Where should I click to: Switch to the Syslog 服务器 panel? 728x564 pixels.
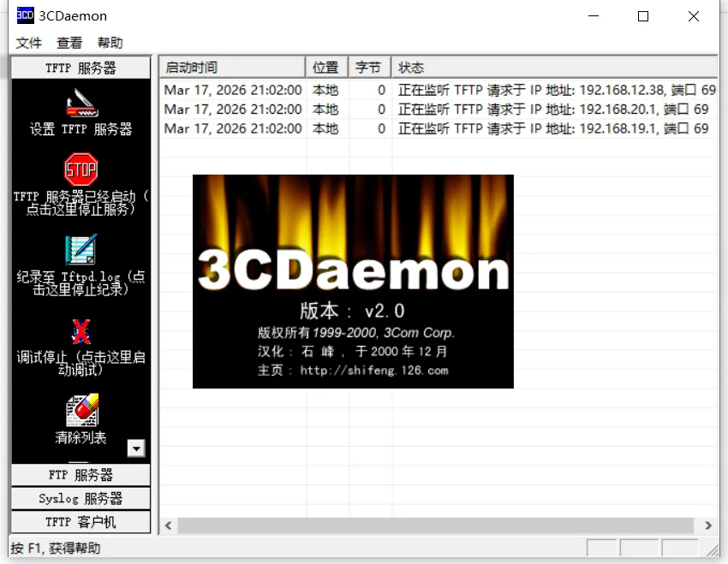(81, 499)
